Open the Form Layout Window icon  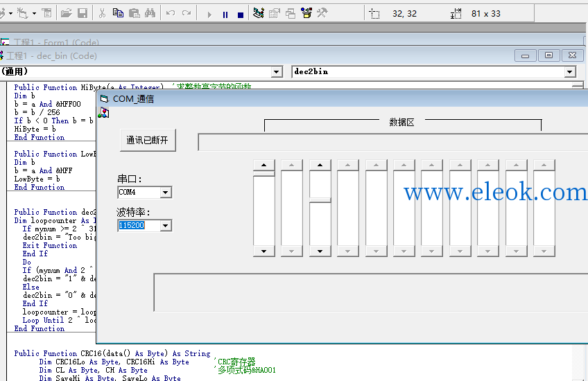291,14
